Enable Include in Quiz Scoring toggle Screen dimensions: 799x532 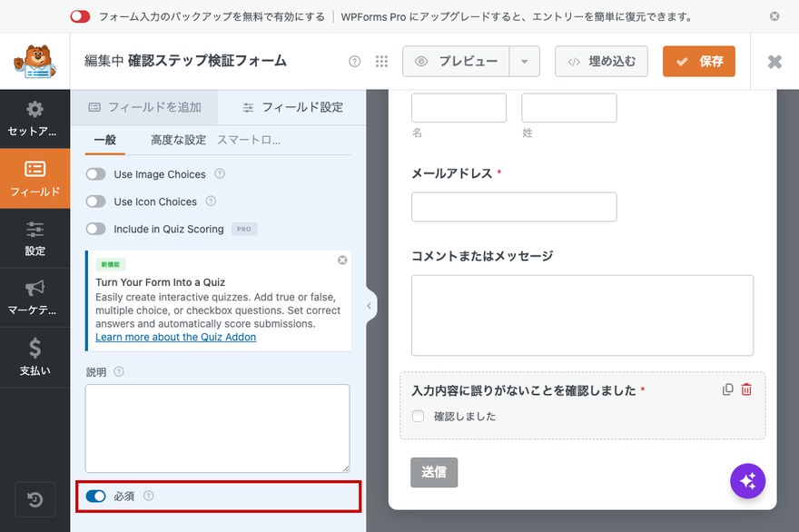tap(96, 229)
